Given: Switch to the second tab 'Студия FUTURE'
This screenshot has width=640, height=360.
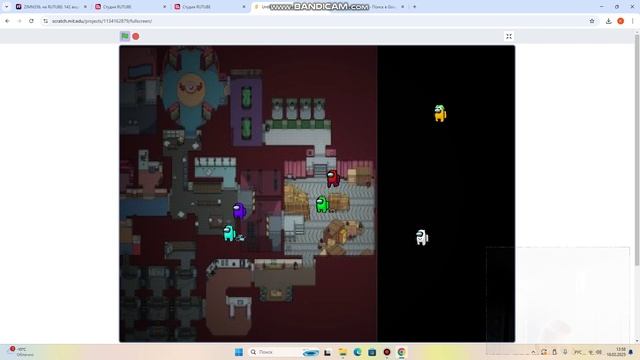Looking at the screenshot, I should pyautogui.click(x=130, y=7).
